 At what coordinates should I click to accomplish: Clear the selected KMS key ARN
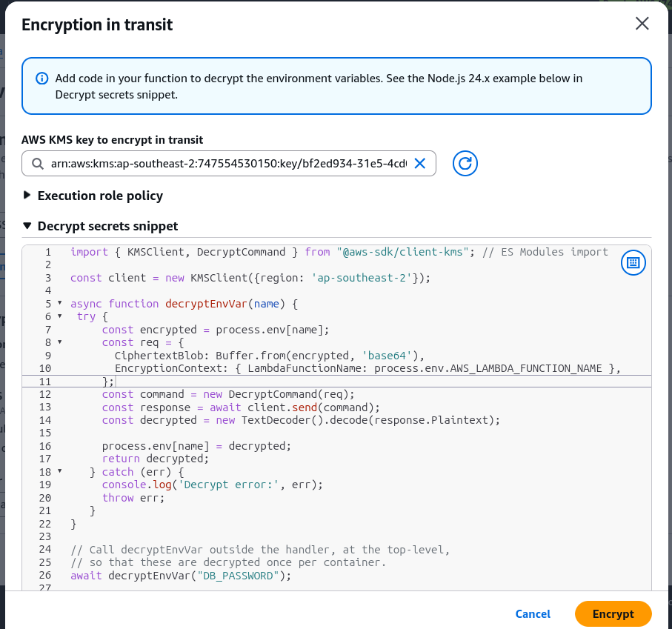tap(420, 163)
